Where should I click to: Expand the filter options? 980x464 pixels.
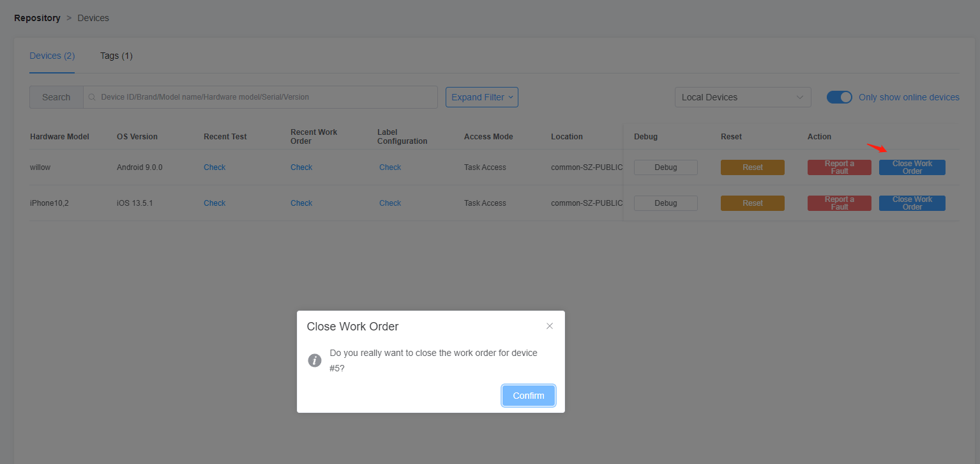[x=482, y=97]
